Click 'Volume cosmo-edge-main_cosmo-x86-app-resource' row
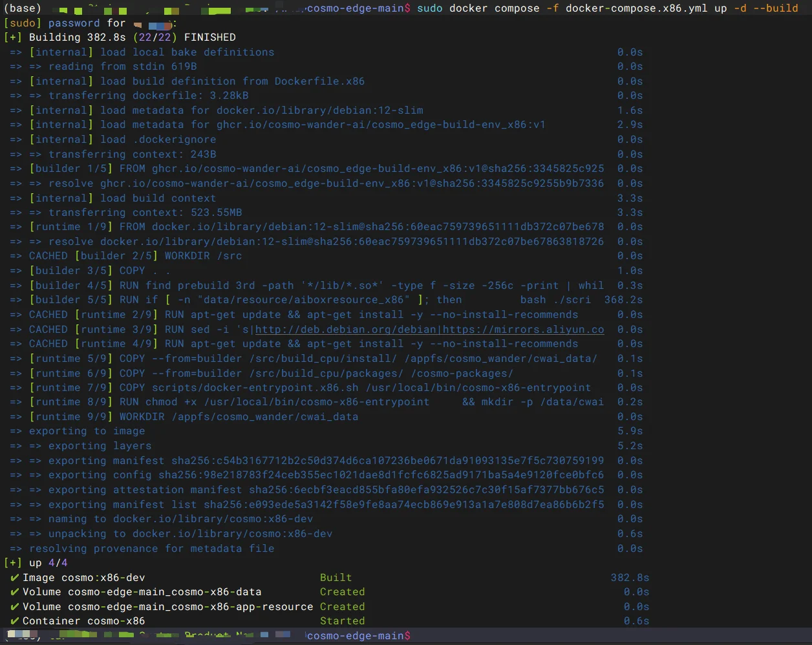The image size is (812, 645). [x=330, y=607]
